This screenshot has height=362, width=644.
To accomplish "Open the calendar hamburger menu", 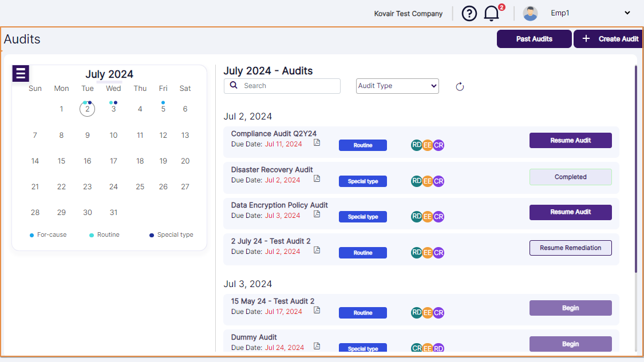I will [x=21, y=73].
